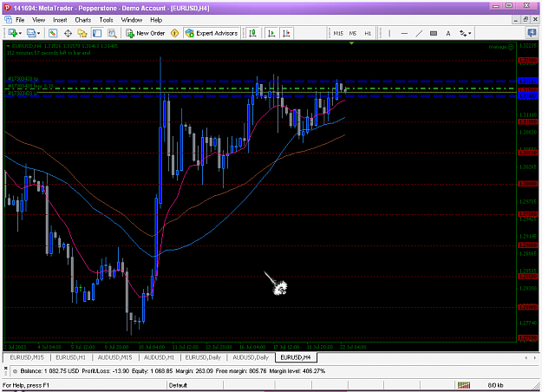542x392 pixels.
Task: Click the New Order button
Action: point(146,33)
